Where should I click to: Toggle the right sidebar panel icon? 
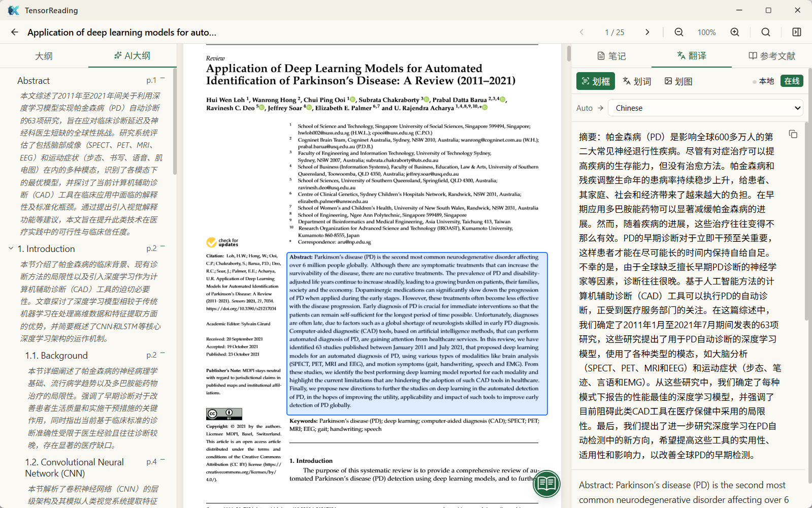796,32
